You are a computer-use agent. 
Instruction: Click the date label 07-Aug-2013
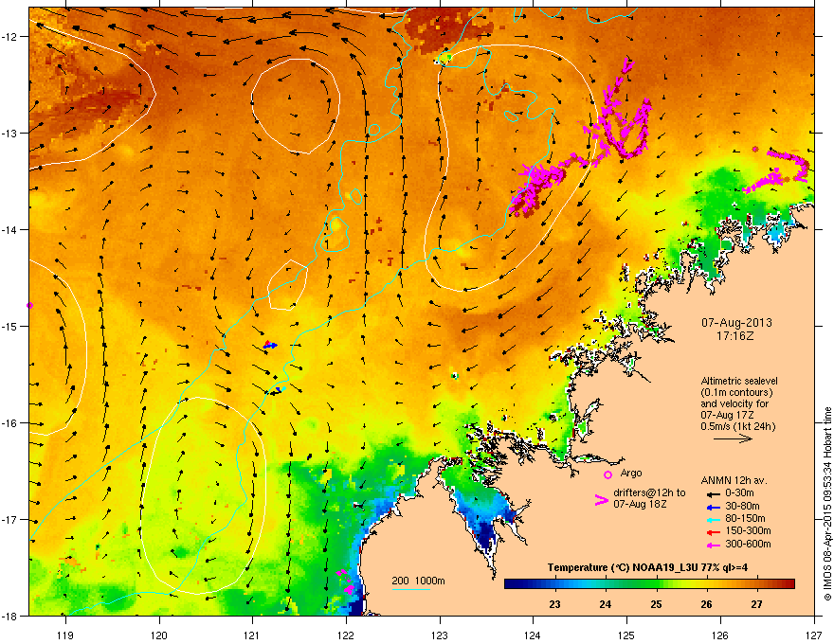point(736,323)
